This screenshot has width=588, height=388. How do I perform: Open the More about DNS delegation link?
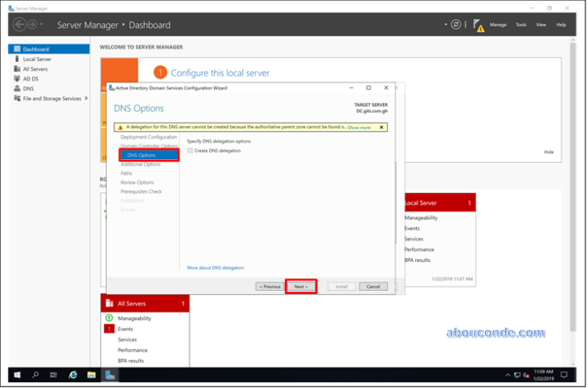click(215, 268)
